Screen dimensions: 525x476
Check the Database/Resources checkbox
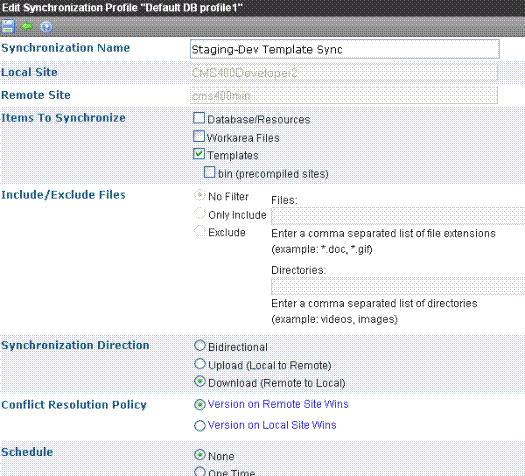click(x=199, y=118)
